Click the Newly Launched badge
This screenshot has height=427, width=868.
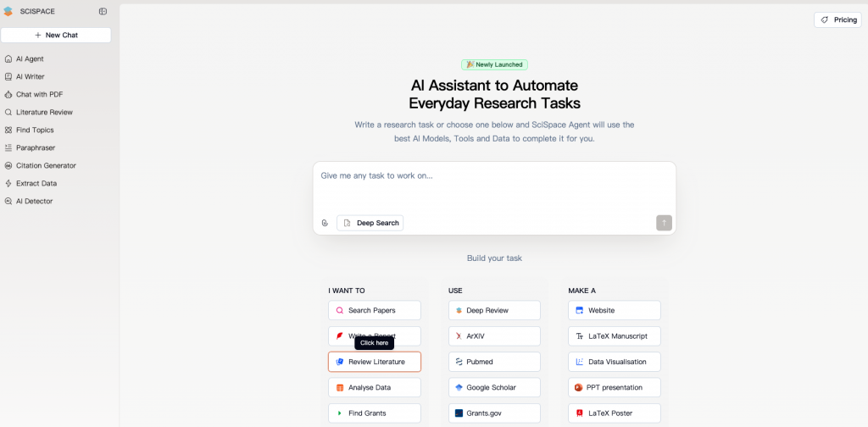[x=494, y=64]
